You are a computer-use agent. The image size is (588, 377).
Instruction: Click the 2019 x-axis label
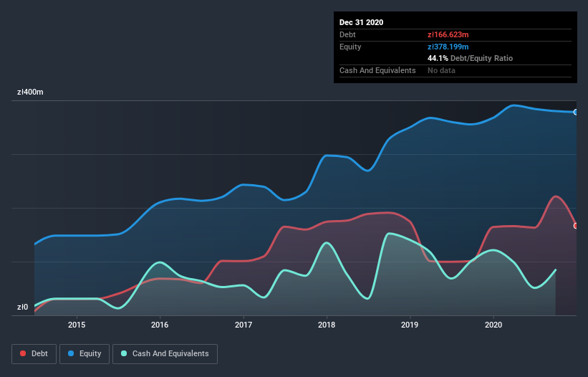click(410, 325)
